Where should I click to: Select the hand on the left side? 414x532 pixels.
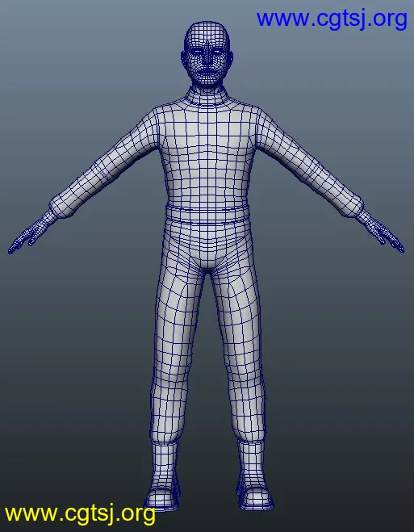click(27, 234)
